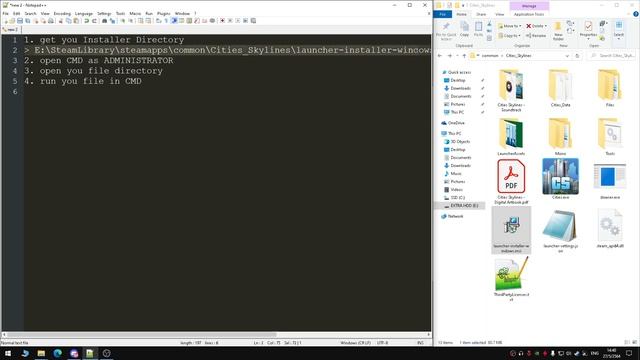Open the Copy to dropdown
Viewport: 640px width, 360px height.
pyautogui.click(x=509, y=36)
